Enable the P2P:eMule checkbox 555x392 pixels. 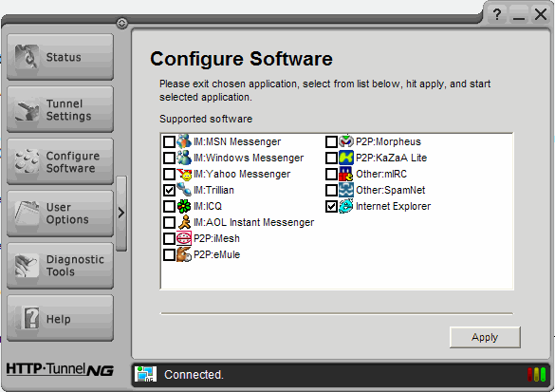tap(169, 254)
